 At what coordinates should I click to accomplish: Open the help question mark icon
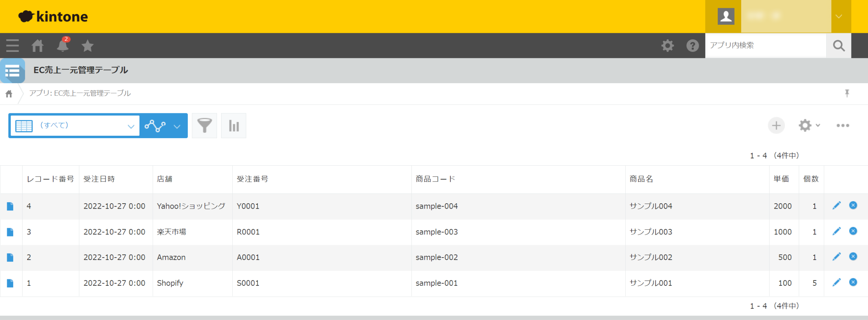click(x=692, y=45)
